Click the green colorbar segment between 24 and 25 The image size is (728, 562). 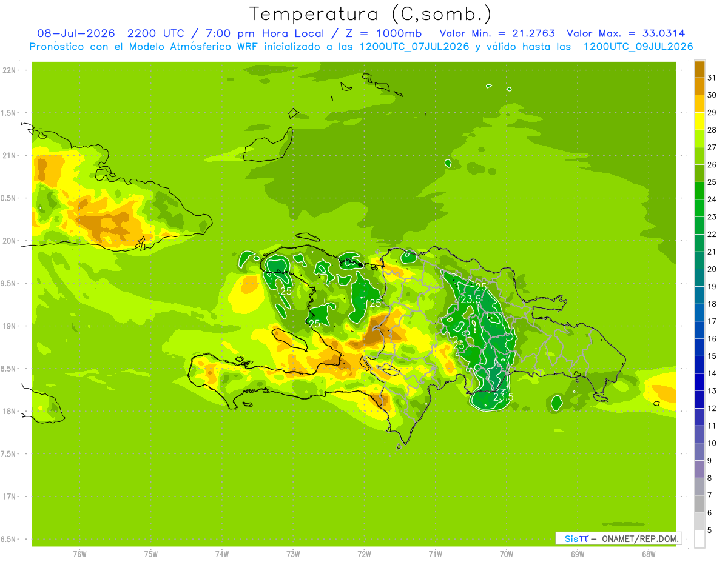tap(699, 191)
